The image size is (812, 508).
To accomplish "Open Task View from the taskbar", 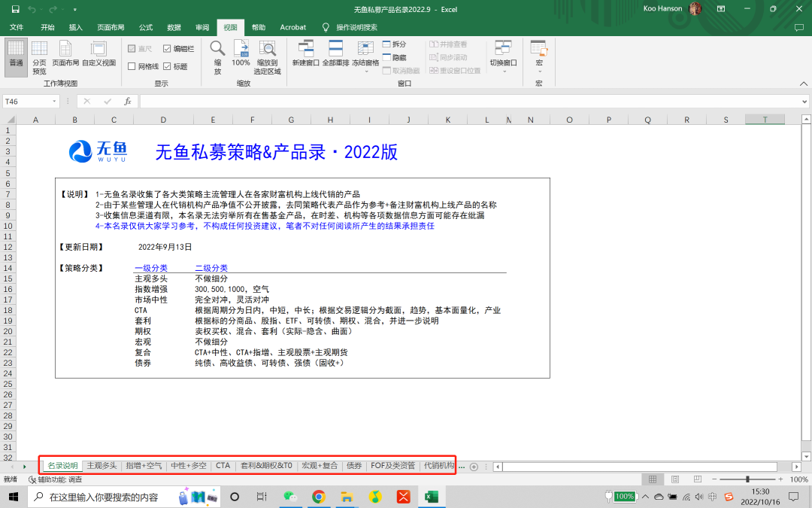I will 262,497.
